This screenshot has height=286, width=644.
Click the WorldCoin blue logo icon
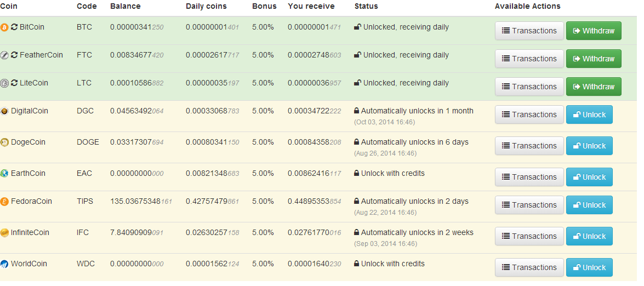(x=4, y=264)
